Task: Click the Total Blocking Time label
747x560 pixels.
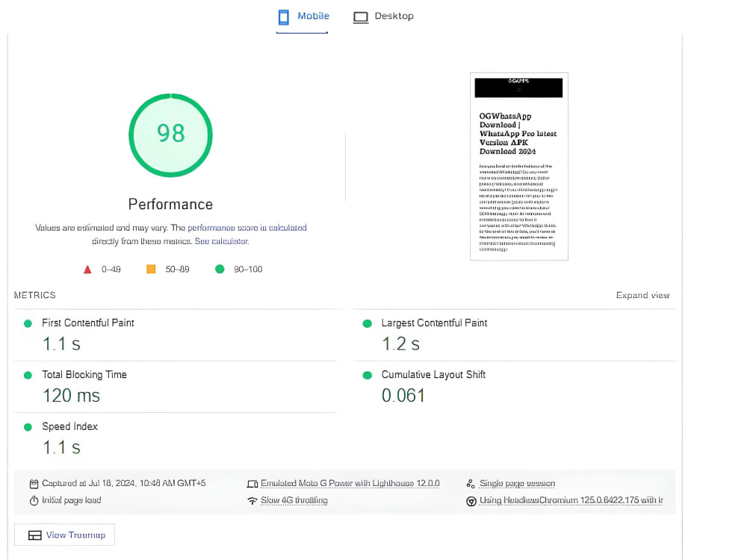Action: [84, 375]
